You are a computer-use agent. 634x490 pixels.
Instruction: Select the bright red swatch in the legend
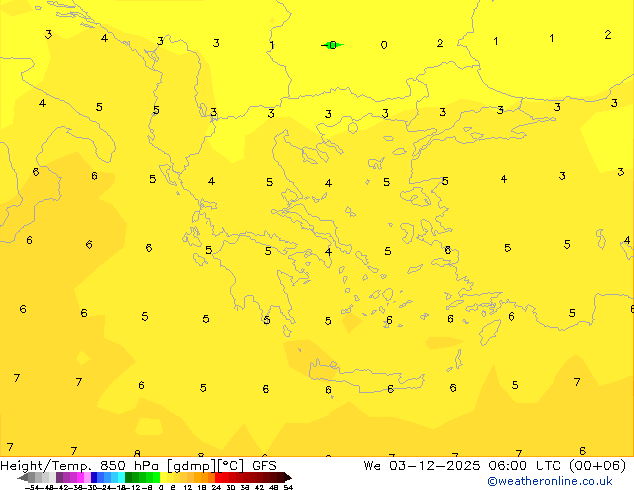pyautogui.click(x=218, y=477)
